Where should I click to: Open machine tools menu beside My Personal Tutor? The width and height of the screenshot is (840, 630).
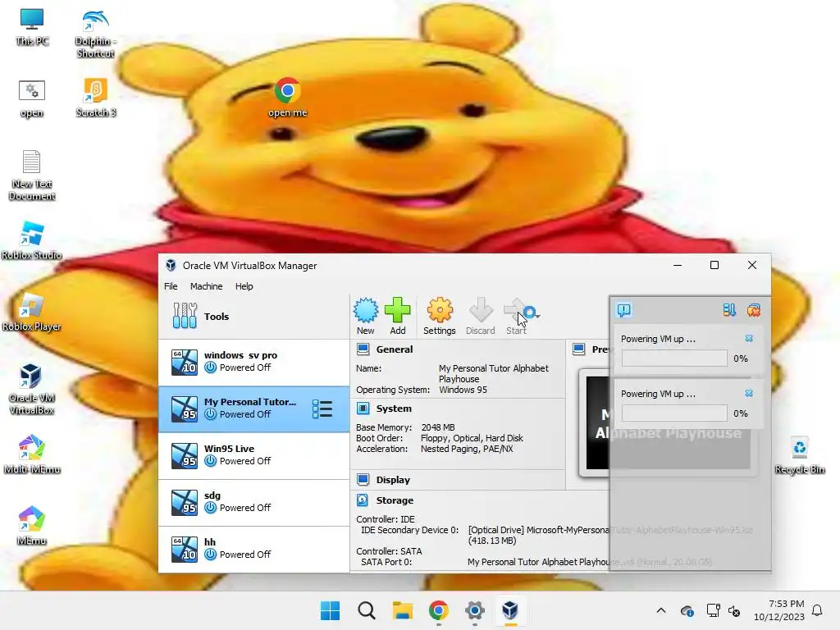tap(322, 409)
